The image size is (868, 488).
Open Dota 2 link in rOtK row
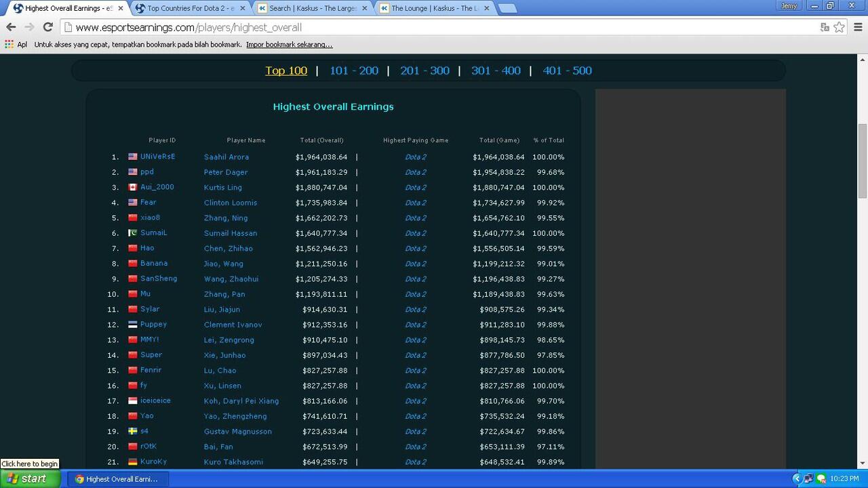pos(416,447)
